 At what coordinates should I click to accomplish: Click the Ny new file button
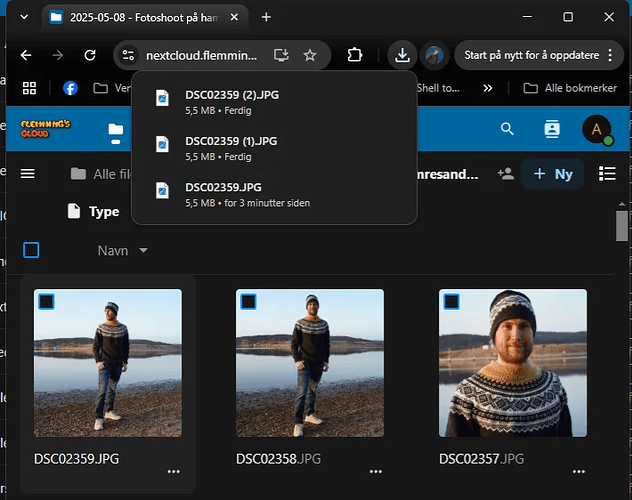[x=553, y=174]
